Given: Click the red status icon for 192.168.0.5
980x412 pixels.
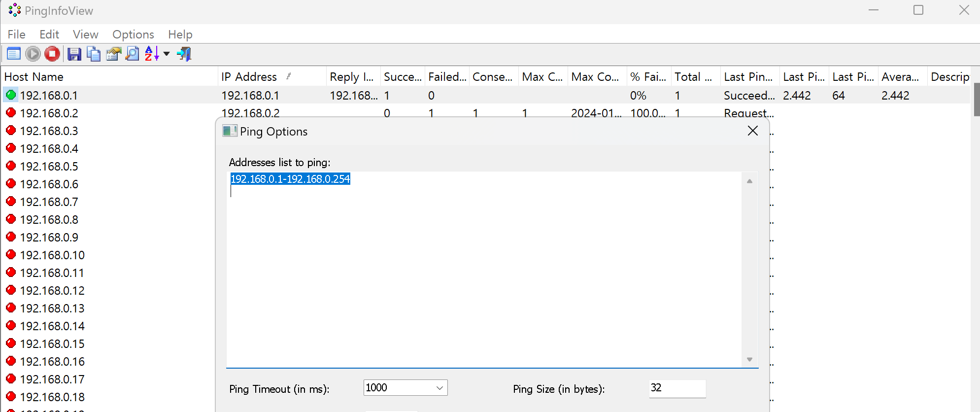Looking at the screenshot, I should point(11,166).
